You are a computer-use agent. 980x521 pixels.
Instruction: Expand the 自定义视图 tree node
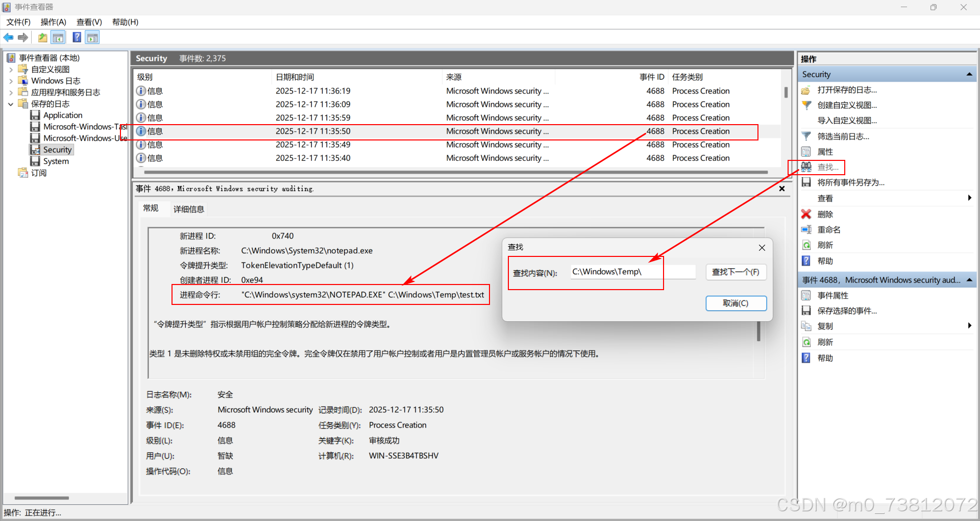[11, 69]
